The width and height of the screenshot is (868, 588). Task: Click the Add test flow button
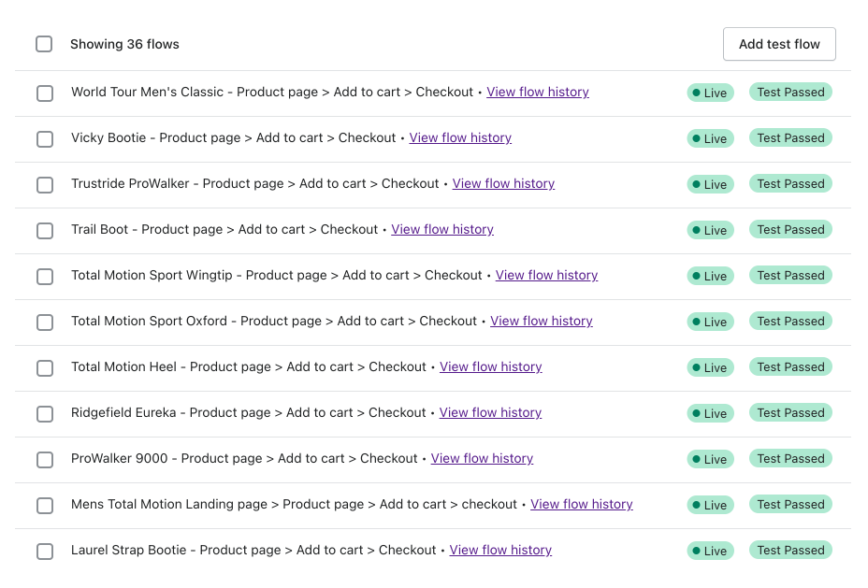coord(779,44)
